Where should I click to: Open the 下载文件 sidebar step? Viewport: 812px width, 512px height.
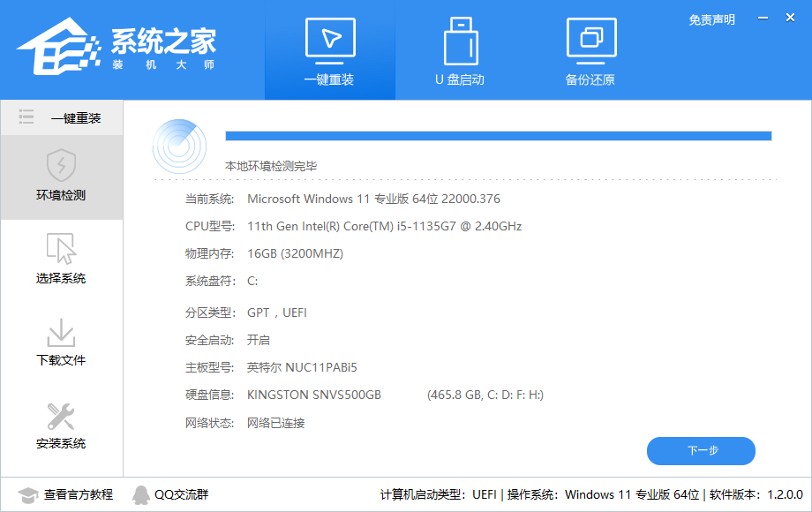point(58,344)
